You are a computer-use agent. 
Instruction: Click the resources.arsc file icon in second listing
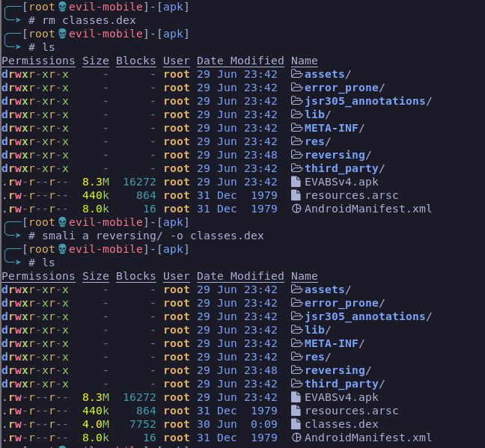click(296, 411)
